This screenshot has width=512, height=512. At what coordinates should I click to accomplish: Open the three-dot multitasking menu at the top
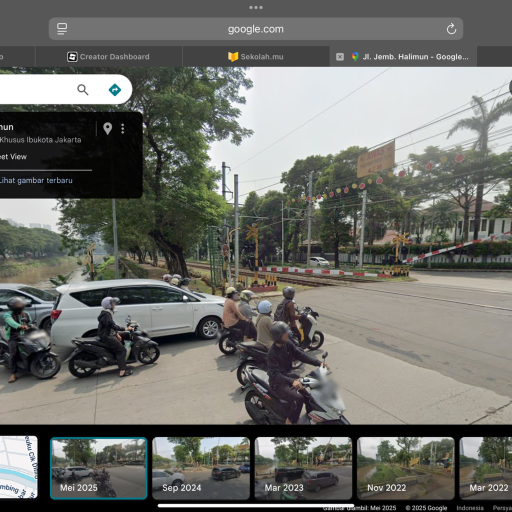pyautogui.click(x=256, y=7)
